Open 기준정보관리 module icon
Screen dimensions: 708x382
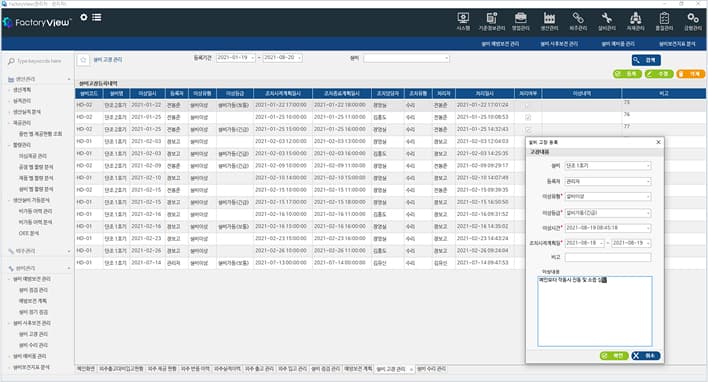click(492, 21)
